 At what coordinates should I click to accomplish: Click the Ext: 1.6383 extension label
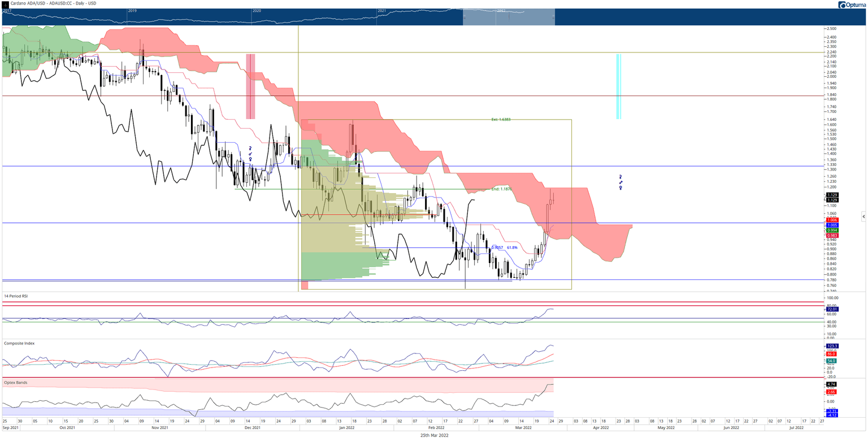point(501,120)
